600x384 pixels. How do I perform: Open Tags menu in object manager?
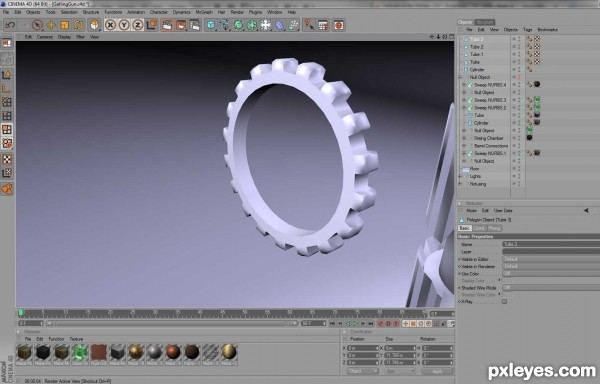pos(528,29)
